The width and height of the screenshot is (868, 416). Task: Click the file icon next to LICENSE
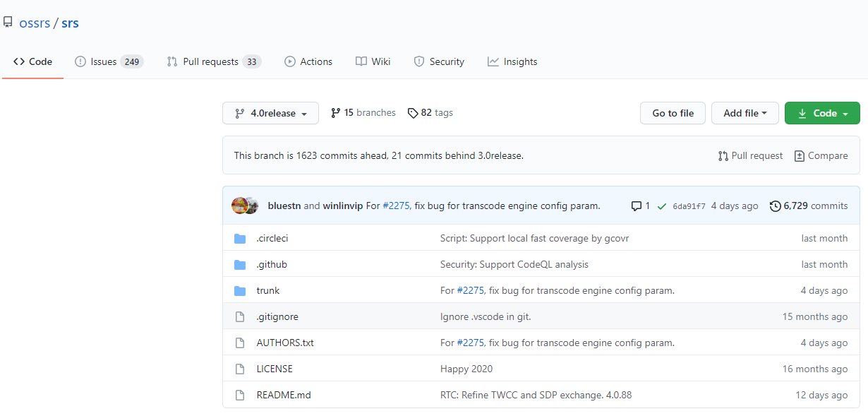pos(240,369)
